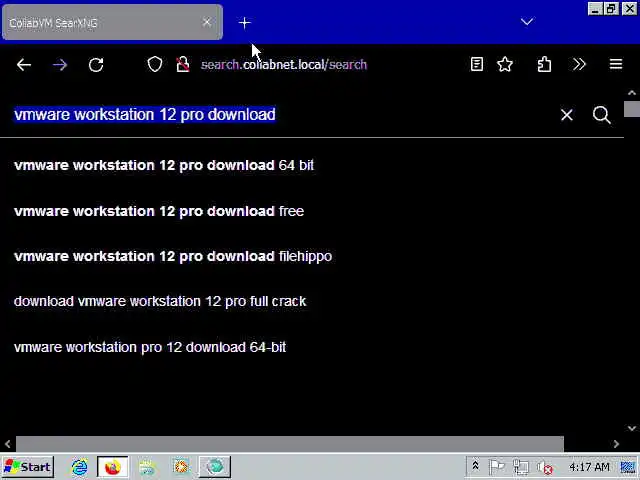Click the horizontal scrollbar left arrow
This screenshot has width=640, height=480.
(7, 444)
